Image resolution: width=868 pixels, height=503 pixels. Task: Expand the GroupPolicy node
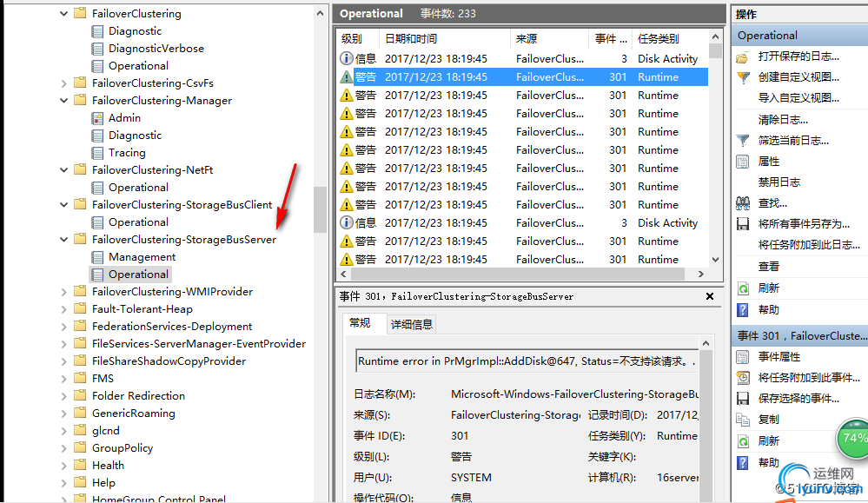tap(63, 447)
